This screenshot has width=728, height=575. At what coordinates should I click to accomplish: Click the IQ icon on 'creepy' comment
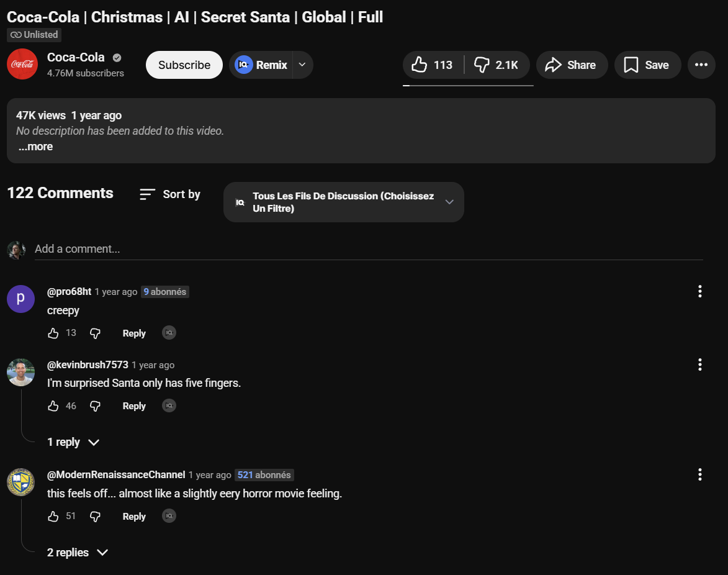point(169,333)
